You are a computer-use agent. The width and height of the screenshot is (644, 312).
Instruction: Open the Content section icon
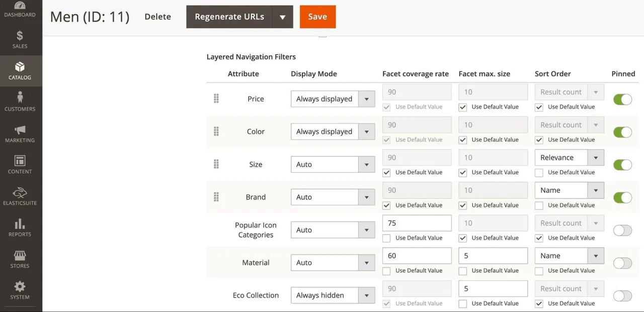click(20, 165)
